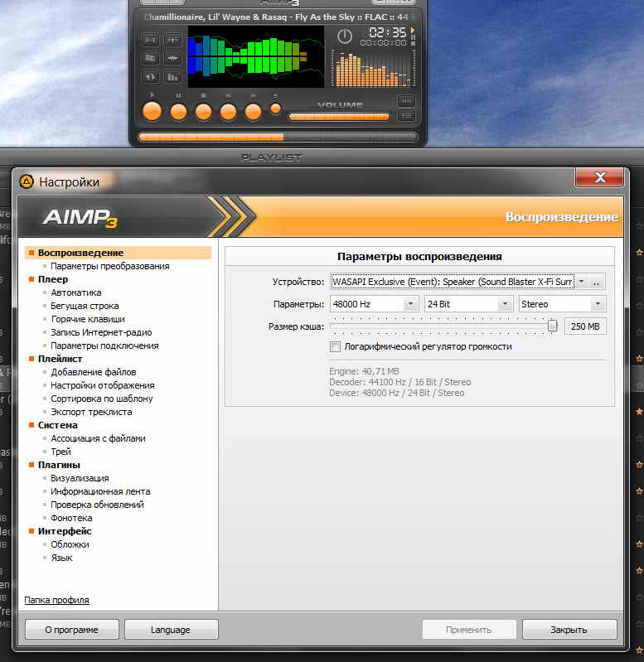Click the small open-file eject button
Viewport: 644px width, 662px height.
[x=276, y=109]
